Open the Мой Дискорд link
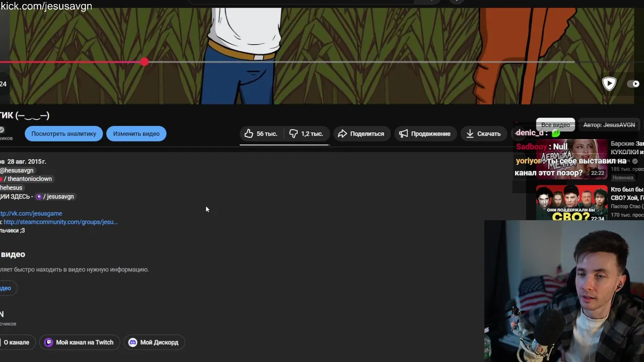Image resolution: width=644 pixels, height=362 pixels. pyautogui.click(x=154, y=342)
